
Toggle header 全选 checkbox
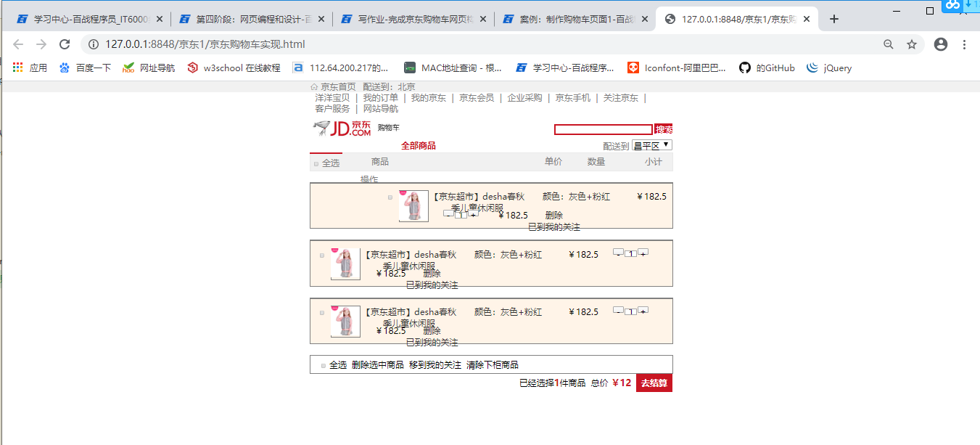click(x=316, y=163)
